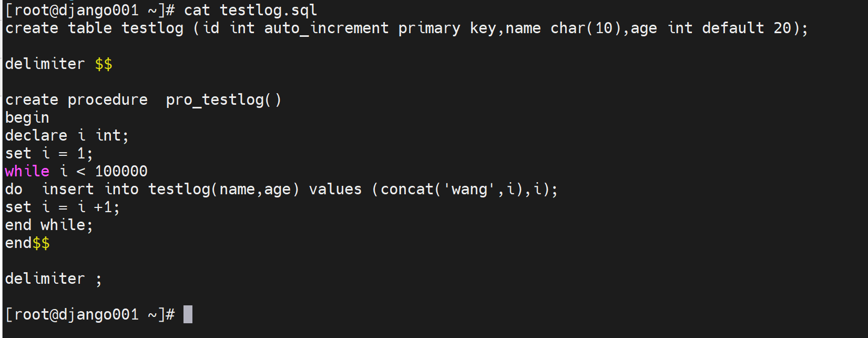This screenshot has height=338, width=868.
Task: Click the magenta 'while' keyword
Action: [27, 171]
